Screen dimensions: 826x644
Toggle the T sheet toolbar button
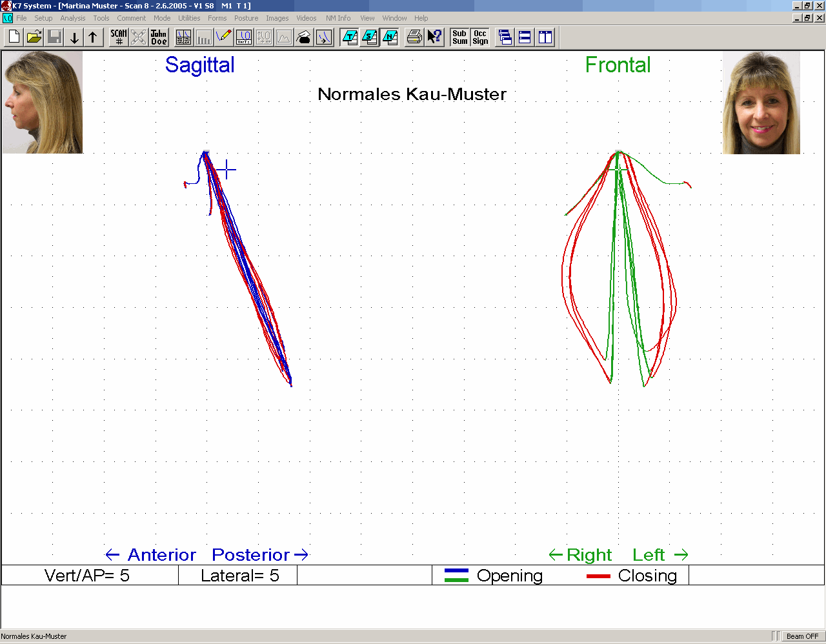tap(350, 37)
